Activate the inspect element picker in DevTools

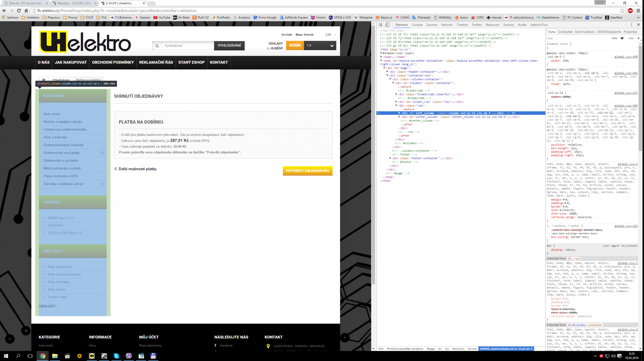(x=380, y=25)
